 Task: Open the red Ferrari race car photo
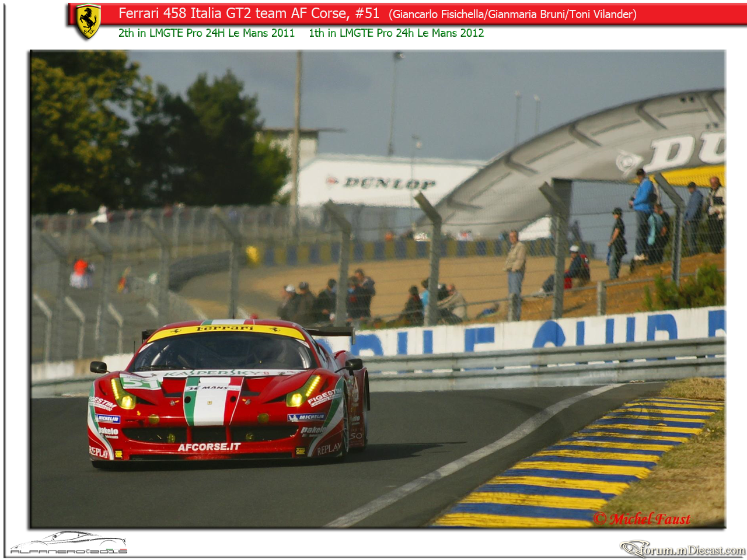pyautogui.click(x=378, y=289)
